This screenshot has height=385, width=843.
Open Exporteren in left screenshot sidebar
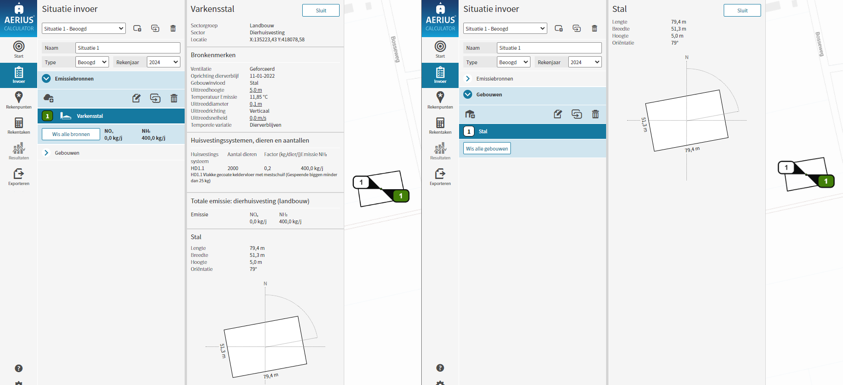tap(18, 176)
